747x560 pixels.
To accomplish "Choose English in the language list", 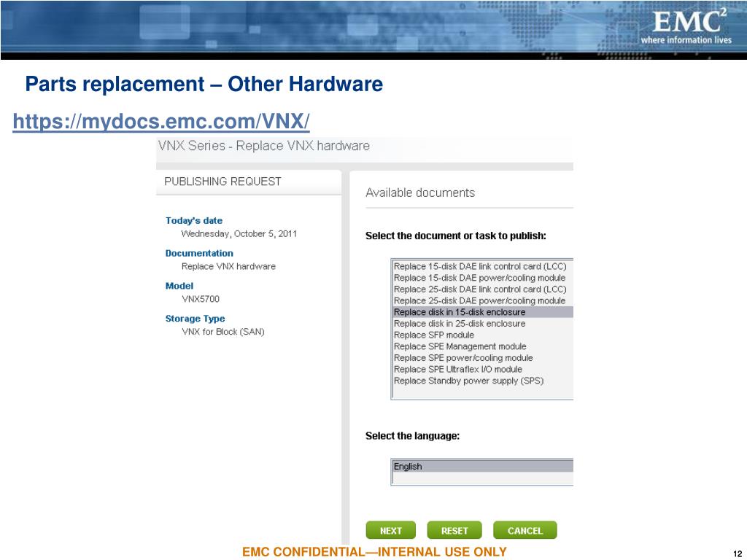I will click(482, 466).
